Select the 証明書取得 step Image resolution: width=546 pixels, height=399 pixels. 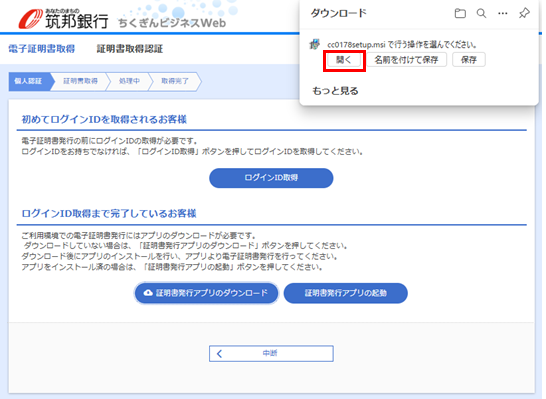[80, 81]
